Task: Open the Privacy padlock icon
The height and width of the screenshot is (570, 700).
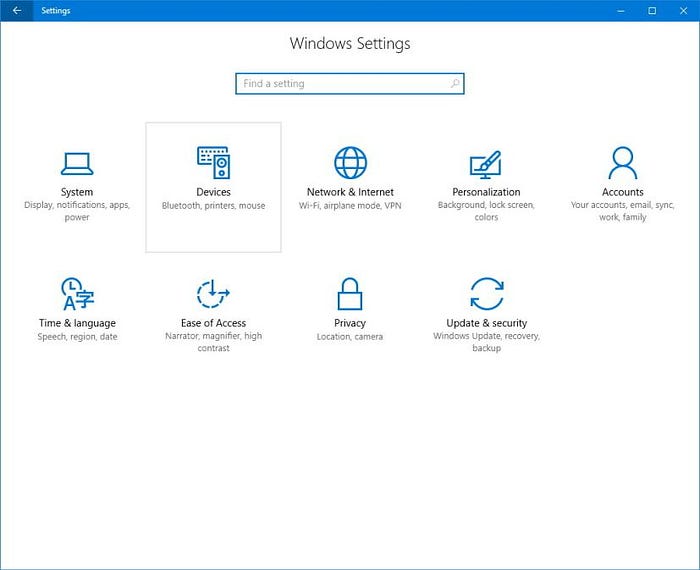Action: tap(350, 294)
